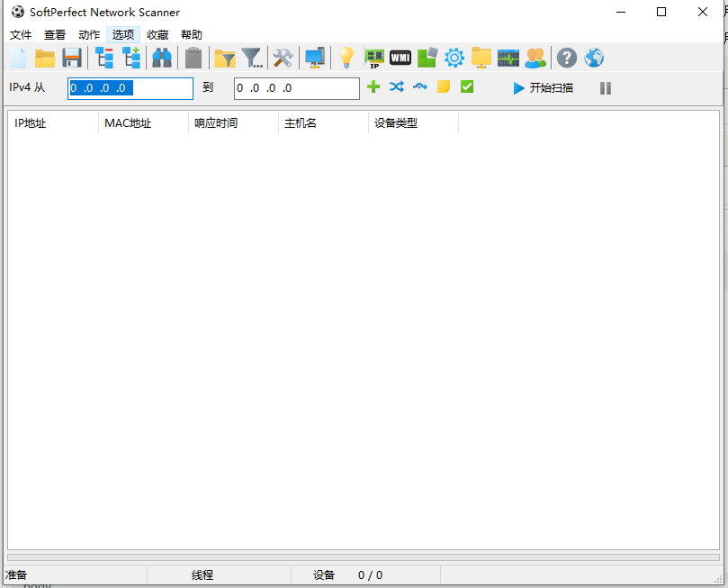Open the 动作 menu
The image size is (728, 588).
click(x=89, y=35)
